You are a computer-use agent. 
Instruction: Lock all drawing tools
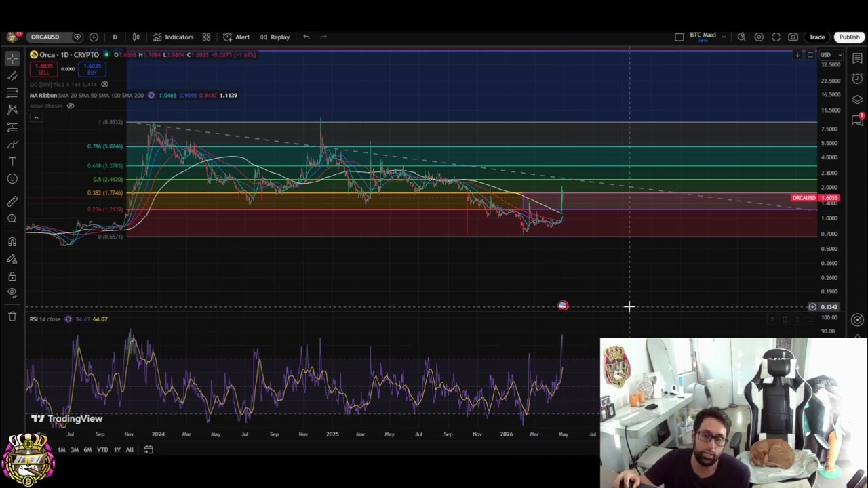tap(12, 276)
